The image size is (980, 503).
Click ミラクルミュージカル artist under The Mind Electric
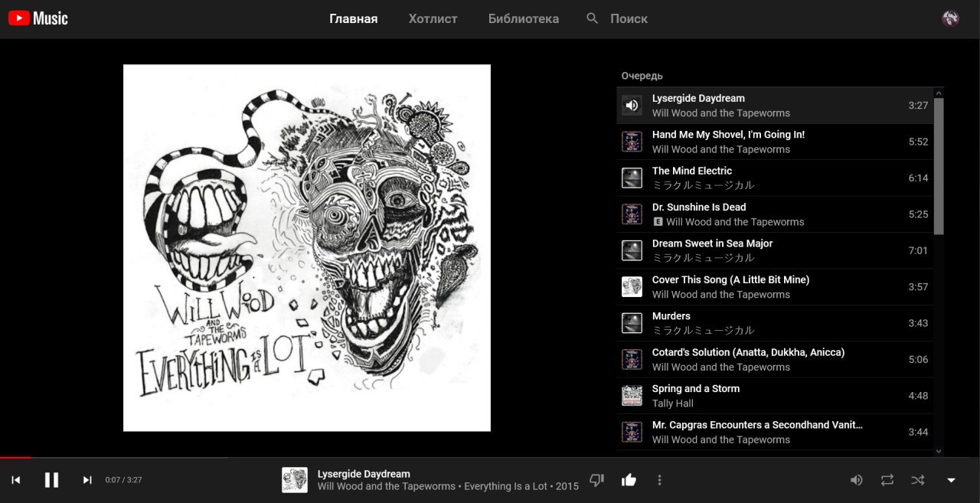(704, 185)
